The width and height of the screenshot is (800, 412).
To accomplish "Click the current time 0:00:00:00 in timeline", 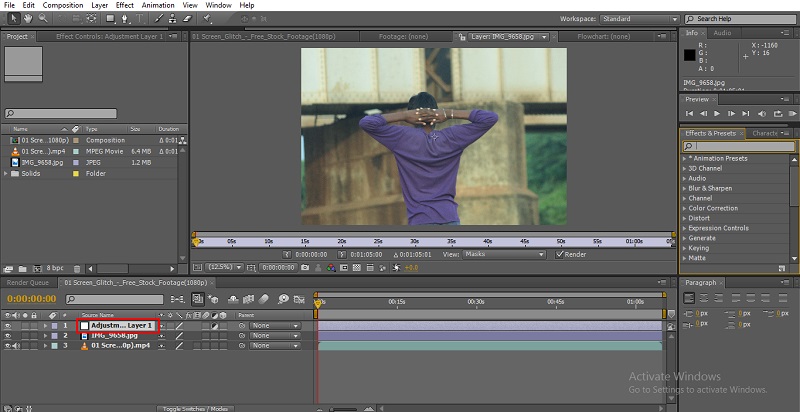I will [x=32, y=299].
